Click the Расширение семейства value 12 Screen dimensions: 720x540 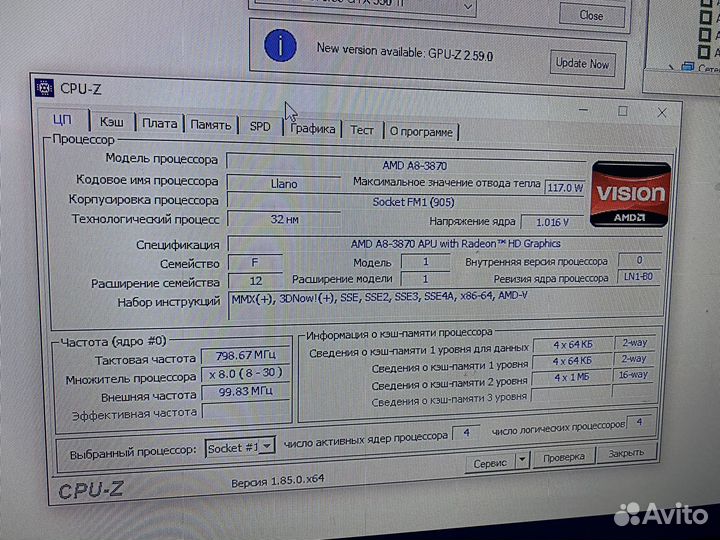(x=255, y=281)
